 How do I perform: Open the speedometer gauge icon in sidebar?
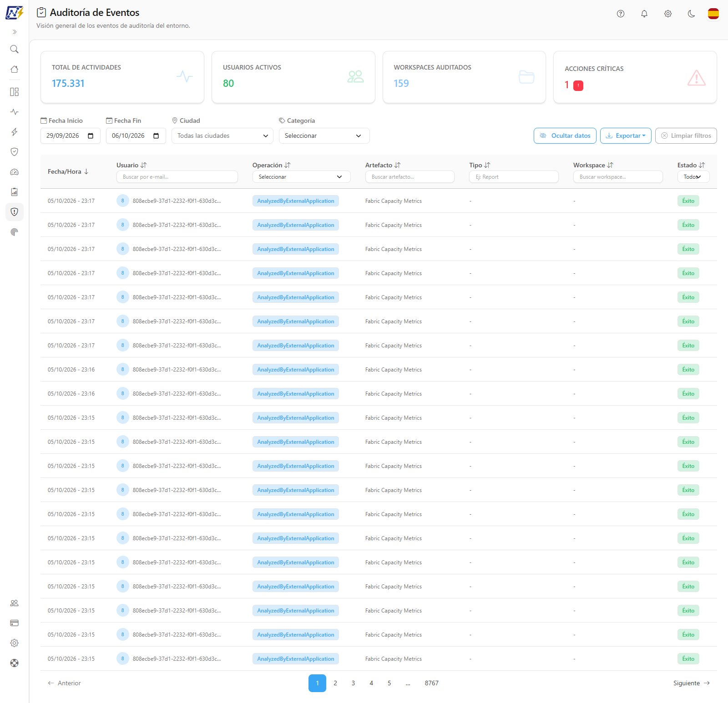point(15,172)
